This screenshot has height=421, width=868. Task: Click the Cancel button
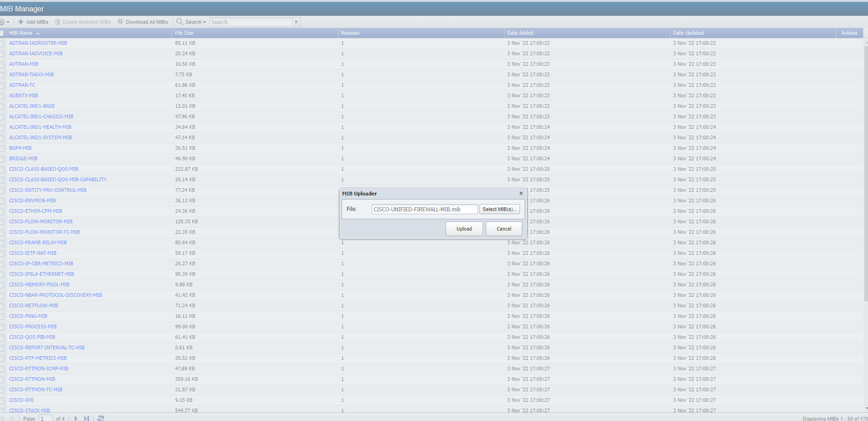[x=504, y=229]
